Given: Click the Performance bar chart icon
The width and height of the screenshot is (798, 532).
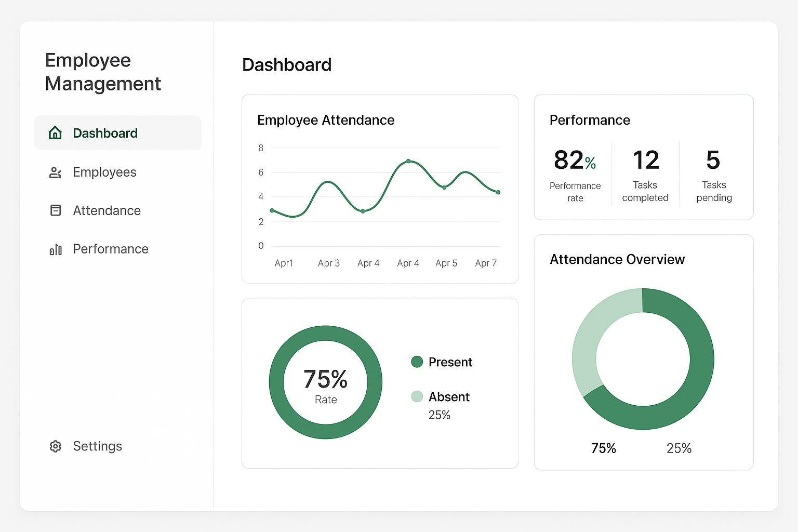Looking at the screenshot, I should click(55, 249).
